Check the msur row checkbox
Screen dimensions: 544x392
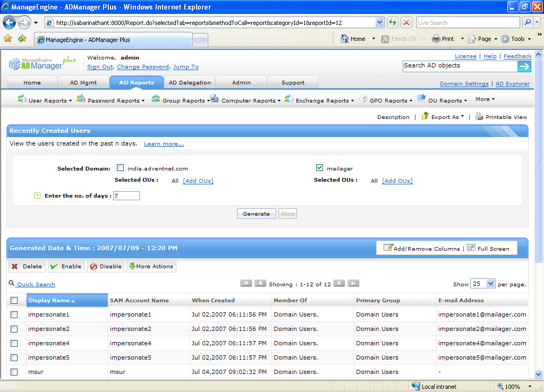point(14,372)
